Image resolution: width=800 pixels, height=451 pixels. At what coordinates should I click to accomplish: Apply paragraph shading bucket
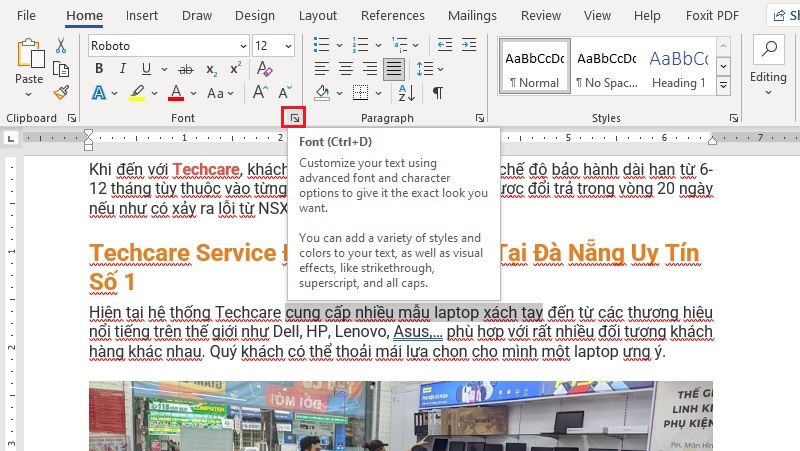(x=322, y=93)
